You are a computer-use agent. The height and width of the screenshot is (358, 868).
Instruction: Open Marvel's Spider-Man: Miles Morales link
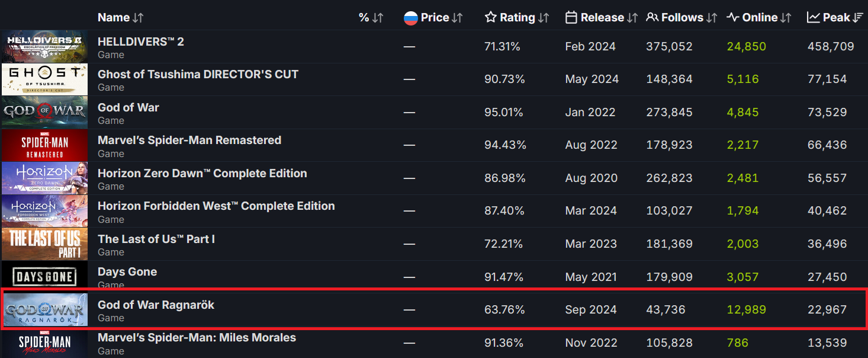coord(197,338)
